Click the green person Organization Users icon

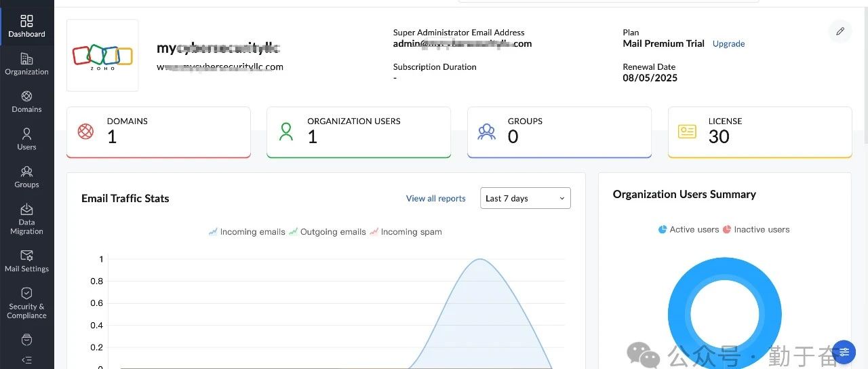(x=286, y=132)
